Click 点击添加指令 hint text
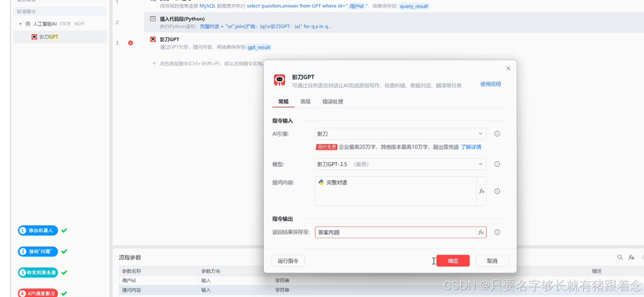The image size is (644, 297). pyautogui.click(x=212, y=63)
